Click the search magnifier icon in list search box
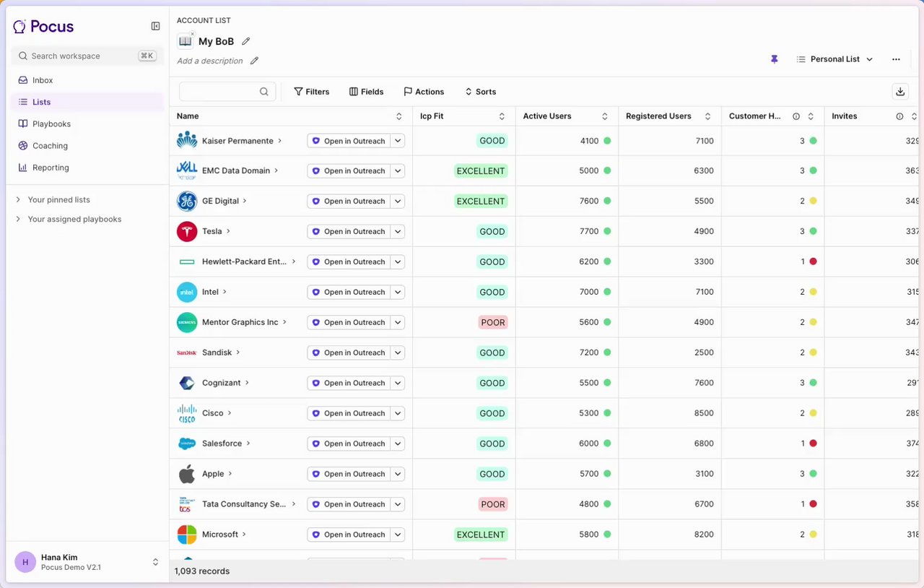The height and width of the screenshot is (588, 924). 264,92
